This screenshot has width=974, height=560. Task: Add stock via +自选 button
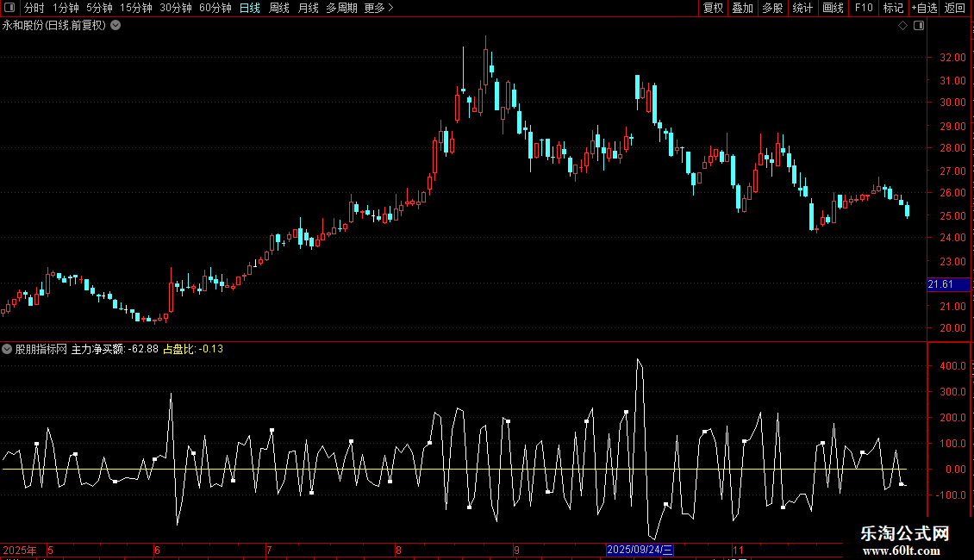tap(924, 8)
